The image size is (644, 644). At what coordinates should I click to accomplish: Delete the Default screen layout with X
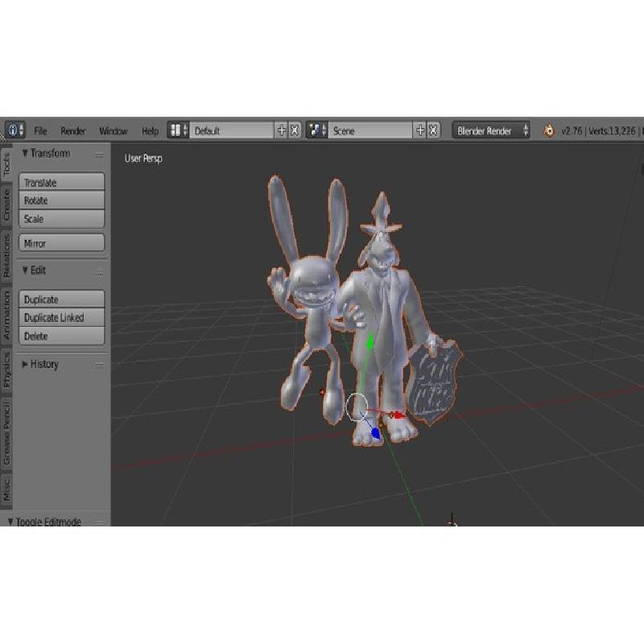point(295,130)
